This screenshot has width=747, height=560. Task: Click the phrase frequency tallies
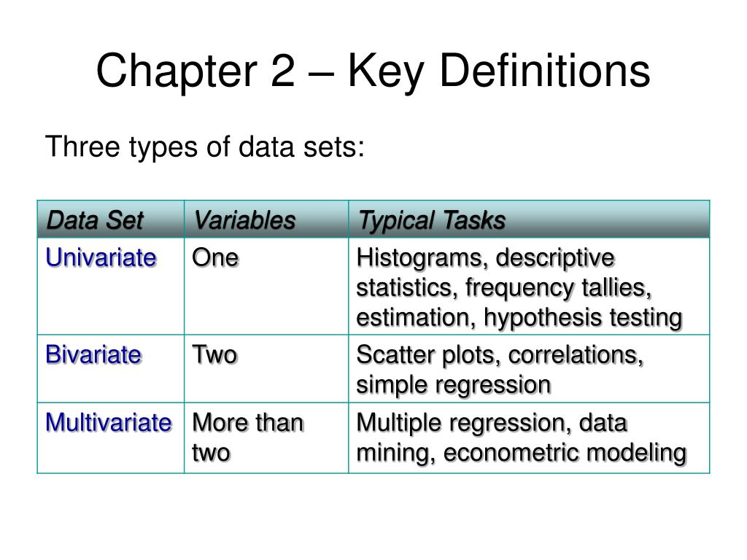tap(558, 288)
